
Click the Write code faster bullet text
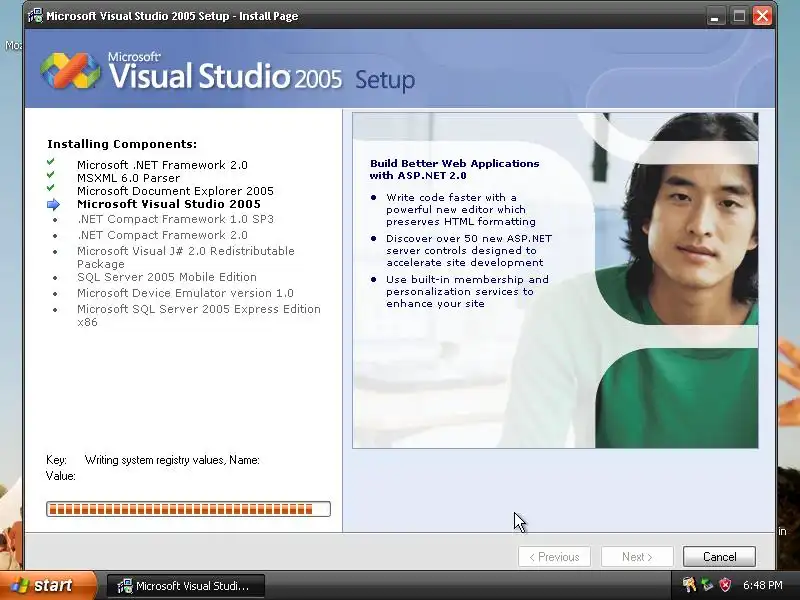point(461,209)
